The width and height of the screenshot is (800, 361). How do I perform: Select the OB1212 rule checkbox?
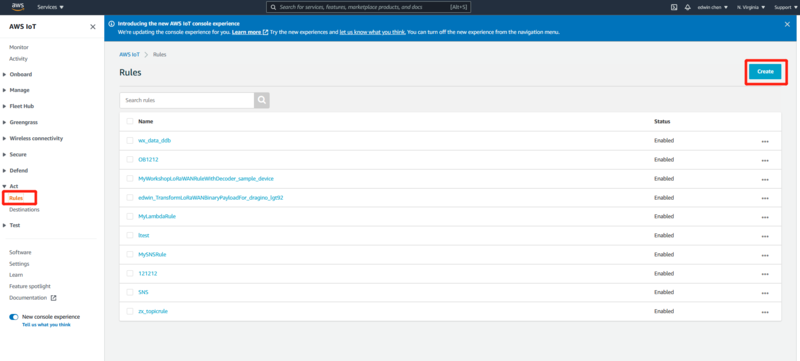pos(130,159)
